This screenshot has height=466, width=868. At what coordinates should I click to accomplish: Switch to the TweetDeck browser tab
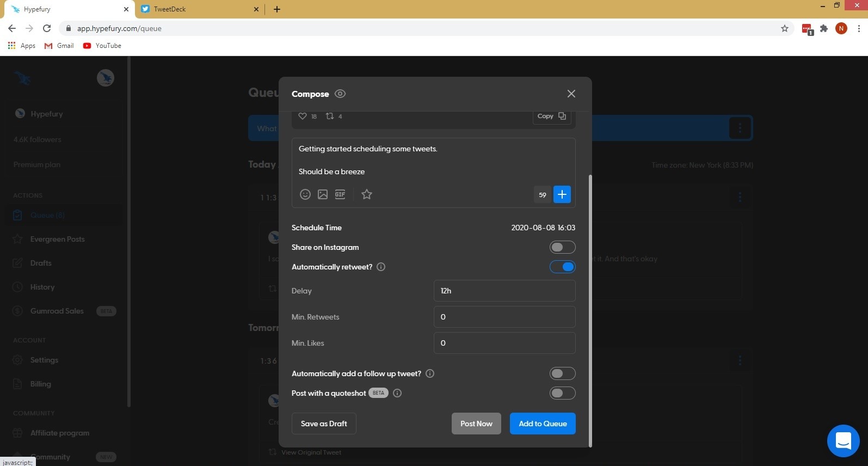click(x=196, y=9)
